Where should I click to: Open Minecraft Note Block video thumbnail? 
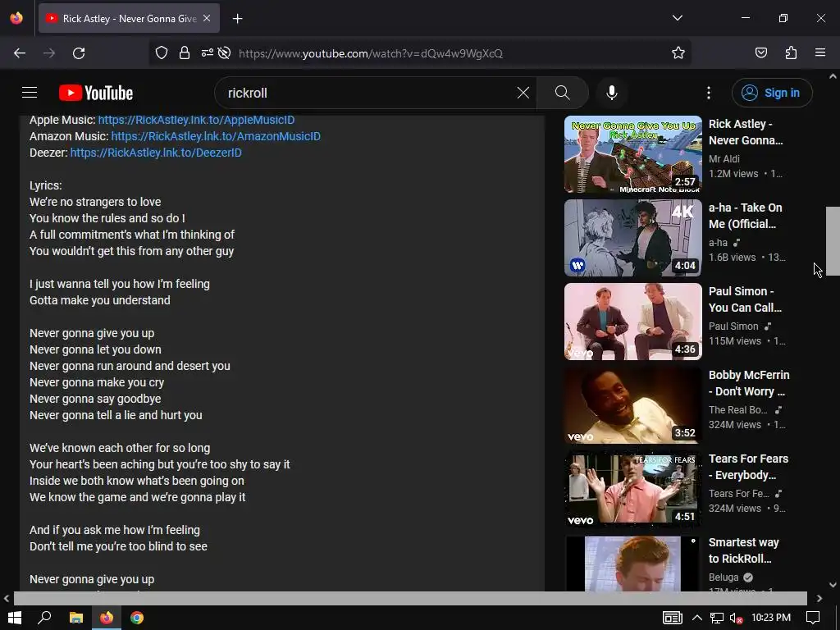coord(632,154)
